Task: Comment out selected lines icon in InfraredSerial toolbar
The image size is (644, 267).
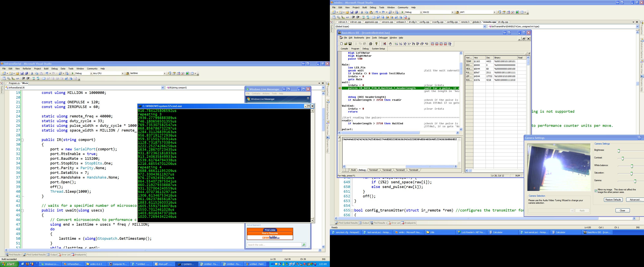Action: click(x=34, y=78)
